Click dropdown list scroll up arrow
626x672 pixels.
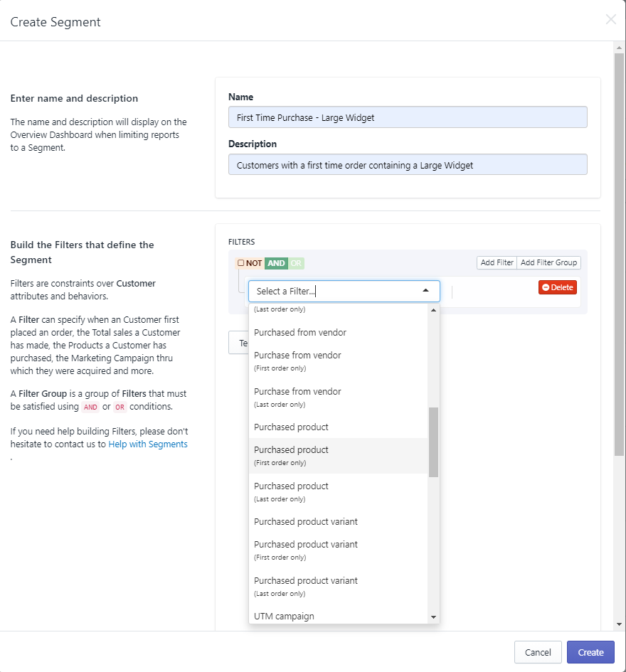(x=433, y=310)
